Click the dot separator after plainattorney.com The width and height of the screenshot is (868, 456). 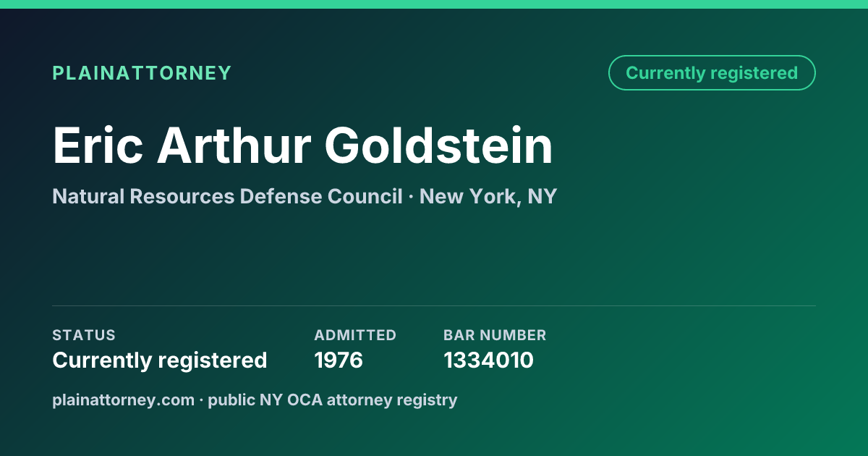click(201, 400)
